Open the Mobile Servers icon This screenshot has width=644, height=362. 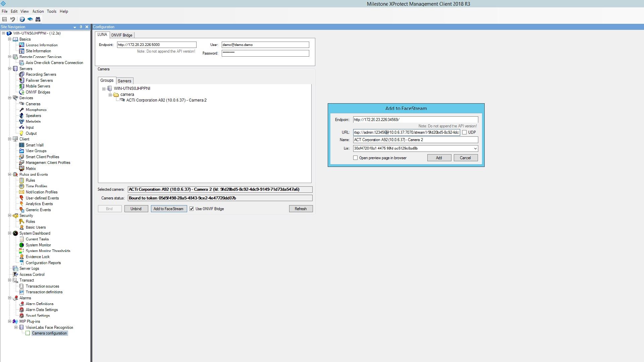pyautogui.click(x=21, y=86)
